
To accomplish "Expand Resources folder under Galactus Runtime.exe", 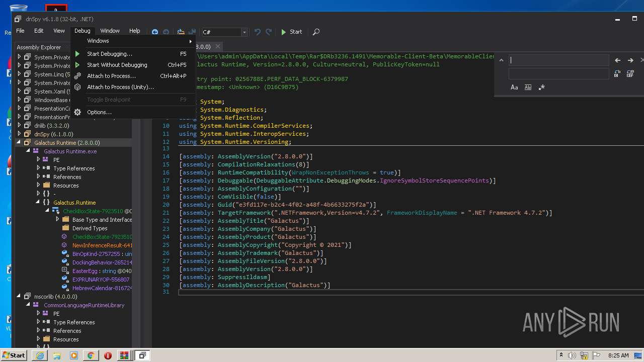I will [x=38, y=185].
